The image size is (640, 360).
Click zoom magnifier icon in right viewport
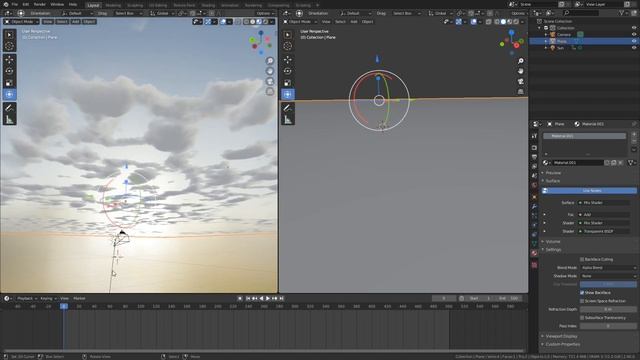521,61
